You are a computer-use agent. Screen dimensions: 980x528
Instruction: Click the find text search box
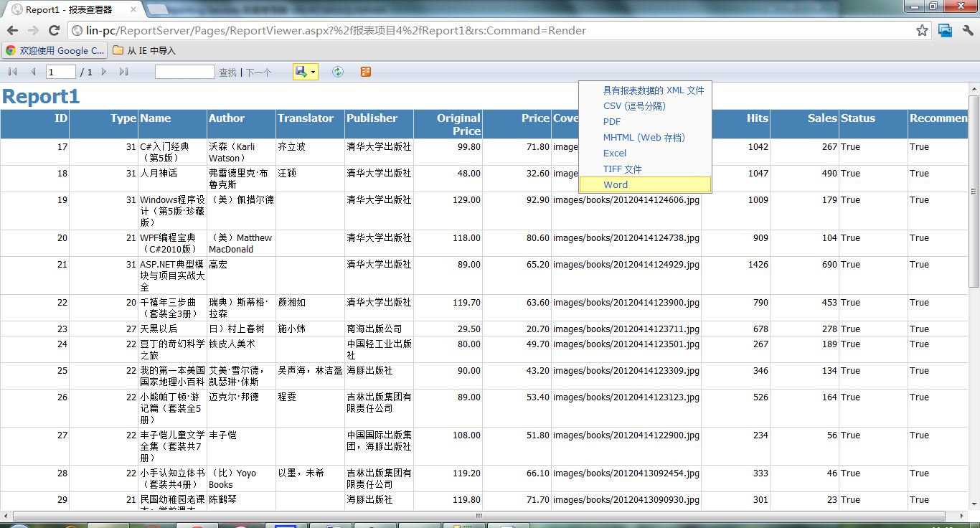pyautogui.click(x=185, y=72)
